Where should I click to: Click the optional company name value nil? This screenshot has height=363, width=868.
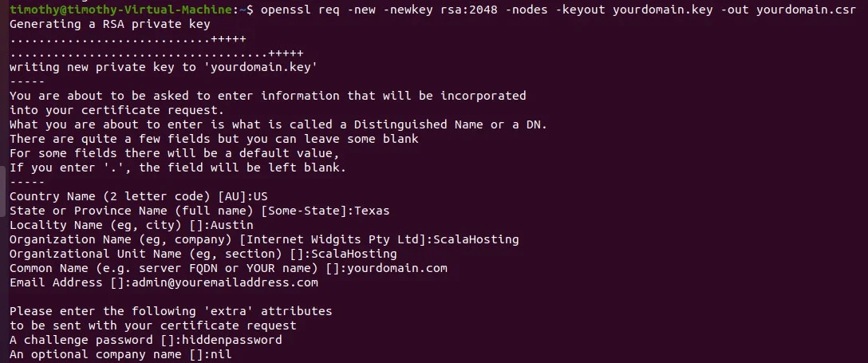[x=220, y=354]
